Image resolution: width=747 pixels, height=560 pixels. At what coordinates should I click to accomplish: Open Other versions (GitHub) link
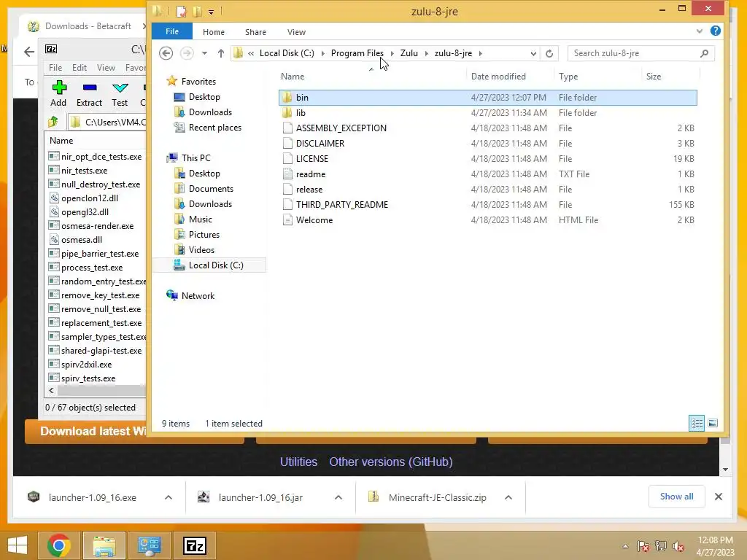pos(391,462)
